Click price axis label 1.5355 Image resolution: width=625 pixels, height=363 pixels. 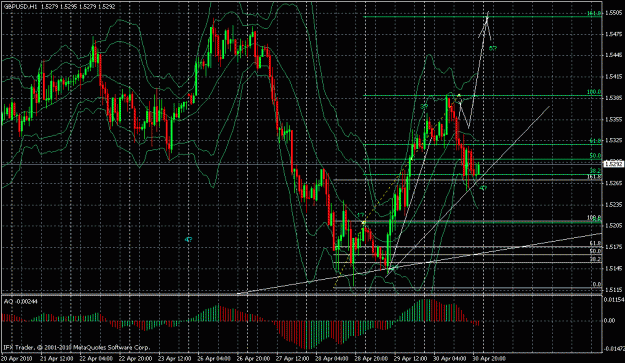[614, 119]
